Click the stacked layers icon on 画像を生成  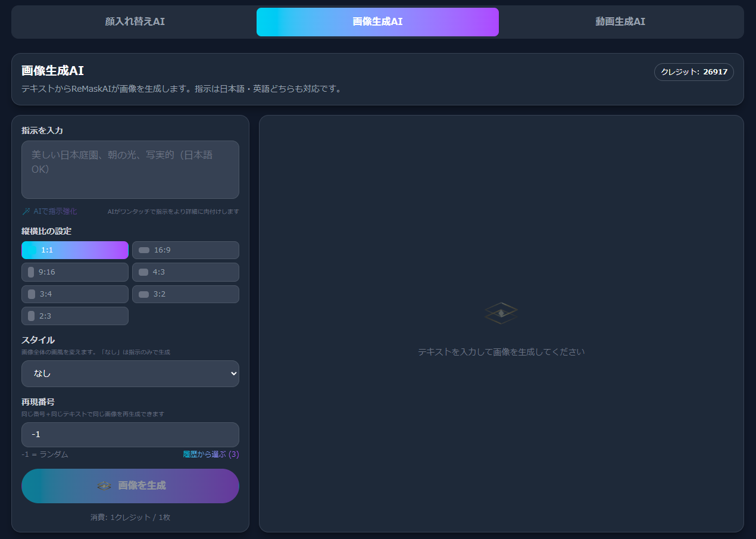104,486
